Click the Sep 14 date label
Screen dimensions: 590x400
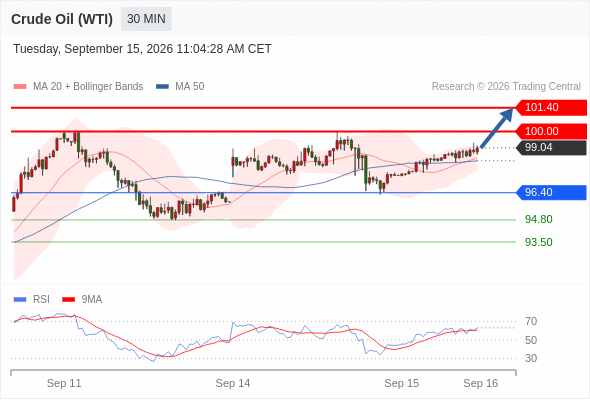coord(233,383)
